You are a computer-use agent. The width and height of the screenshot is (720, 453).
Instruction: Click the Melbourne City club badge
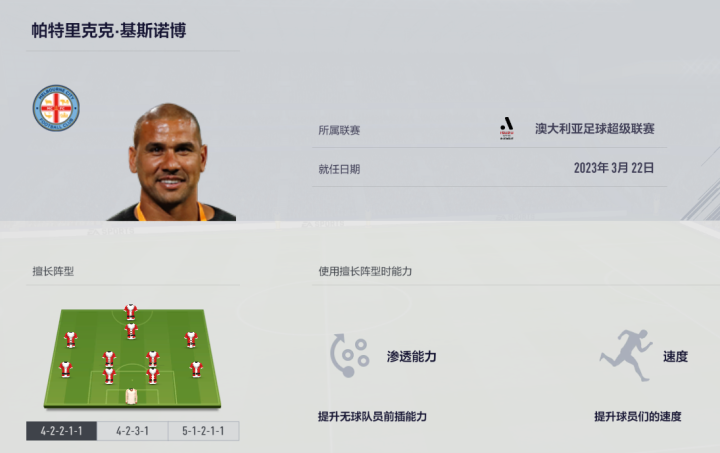(56, 108)
